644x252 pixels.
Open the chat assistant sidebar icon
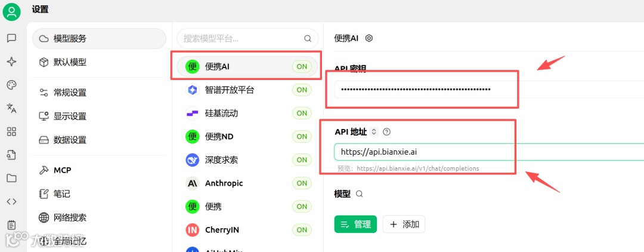pos(11,38)
